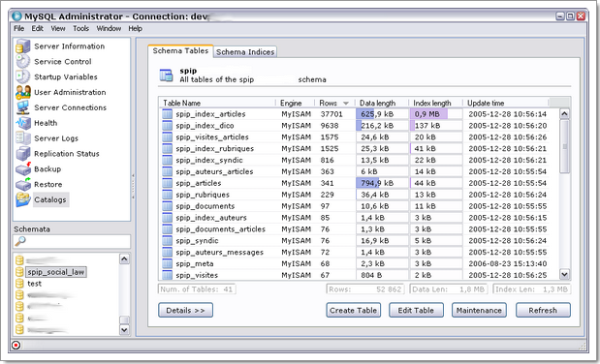
Task: Open the Help menu
Action: (x=135, y=28)
